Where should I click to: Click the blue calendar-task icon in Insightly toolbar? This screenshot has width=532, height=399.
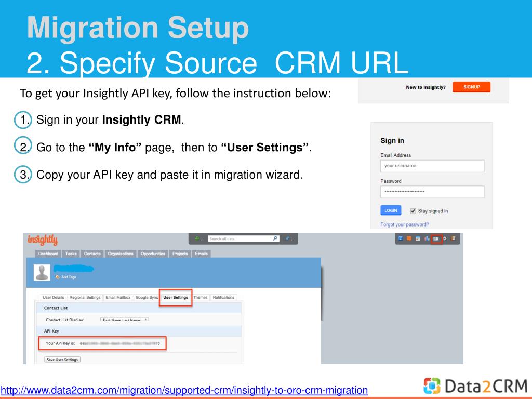[401, 238]
